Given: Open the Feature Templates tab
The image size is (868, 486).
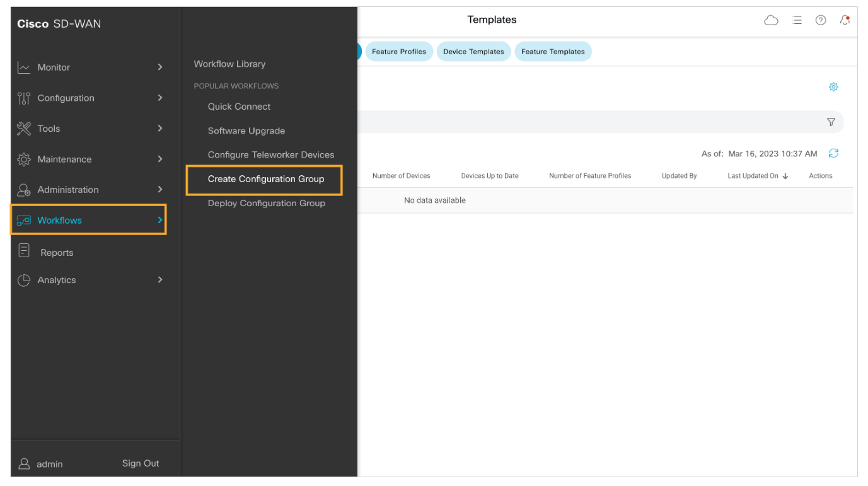Looking at the screenshot, I should (x=553, y=52).
